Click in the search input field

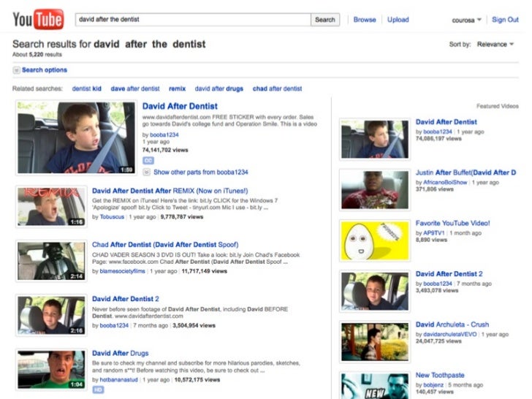pyautogui.click(x=193, y=20)
